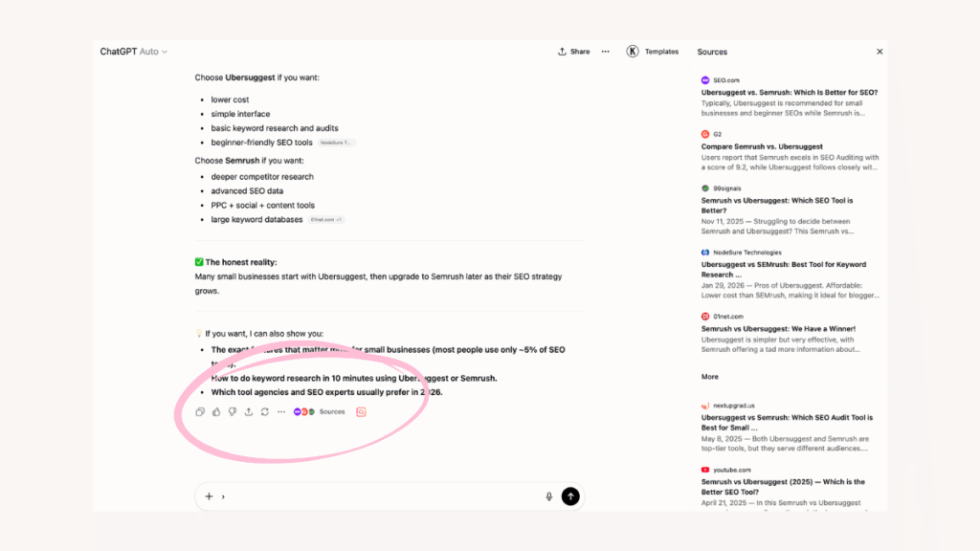Rate the response with thumbs up
Screen dimensions: 980x551
(217, 411)
